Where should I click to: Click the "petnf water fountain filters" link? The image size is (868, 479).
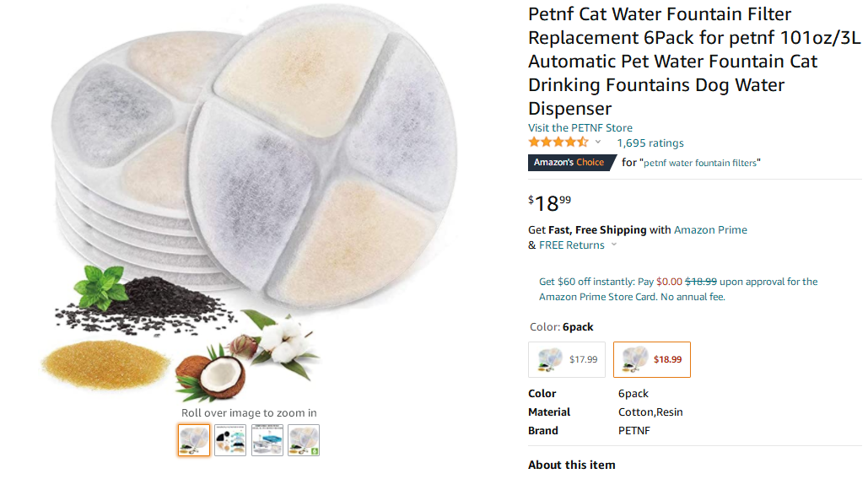[701, 163]
